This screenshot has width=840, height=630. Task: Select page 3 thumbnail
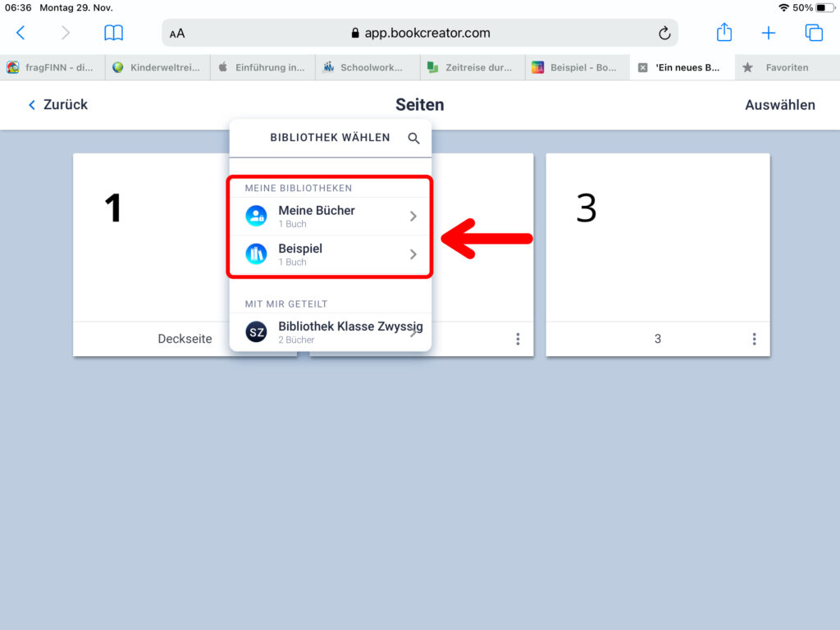657,238
